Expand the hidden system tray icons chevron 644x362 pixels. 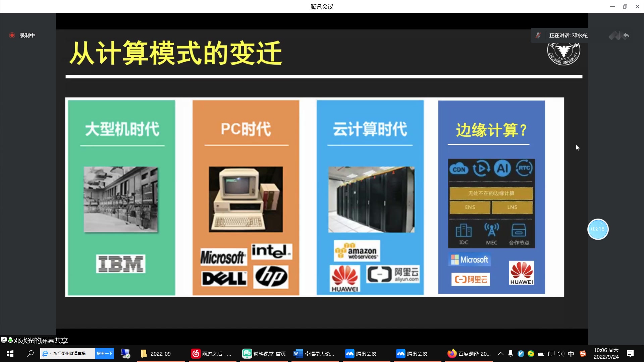point(500,354)
